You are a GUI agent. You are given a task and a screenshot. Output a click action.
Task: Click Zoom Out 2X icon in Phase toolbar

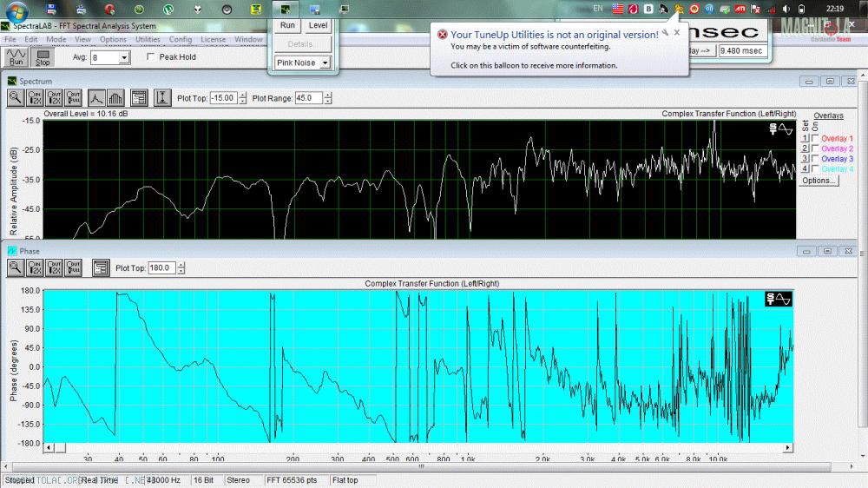point(54,267)
